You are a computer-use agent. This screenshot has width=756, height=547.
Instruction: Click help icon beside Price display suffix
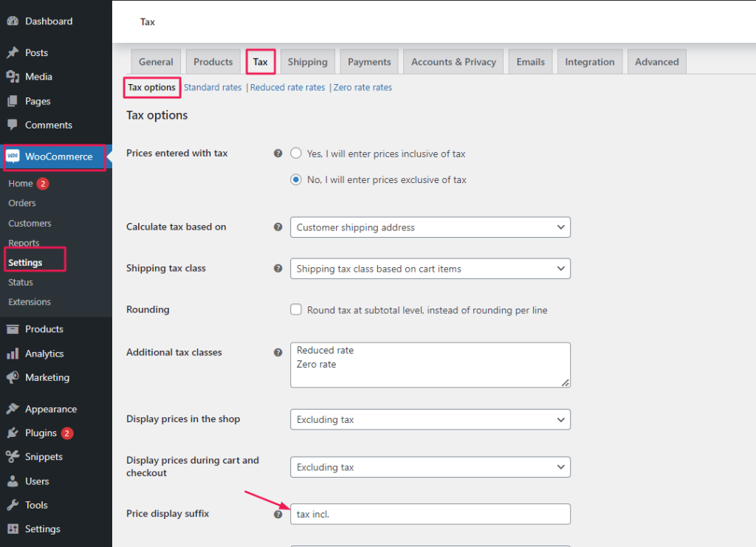(x=278, y=515)
